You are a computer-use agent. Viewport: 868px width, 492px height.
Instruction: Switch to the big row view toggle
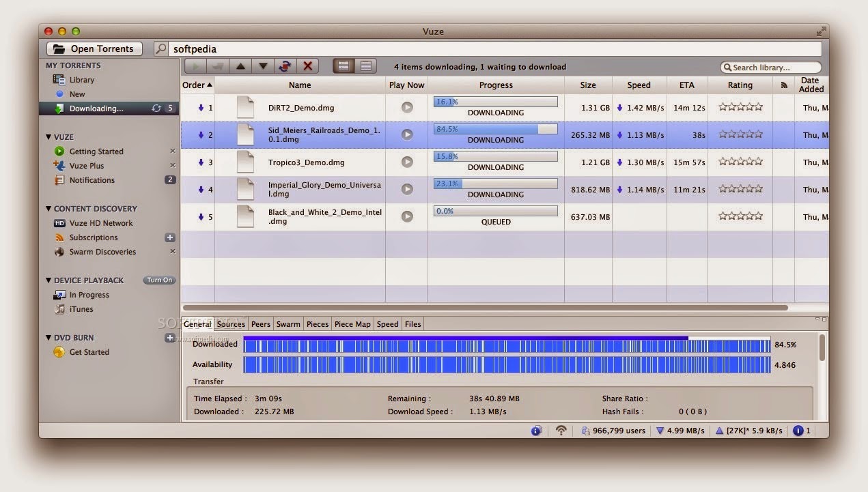(344, 66)
